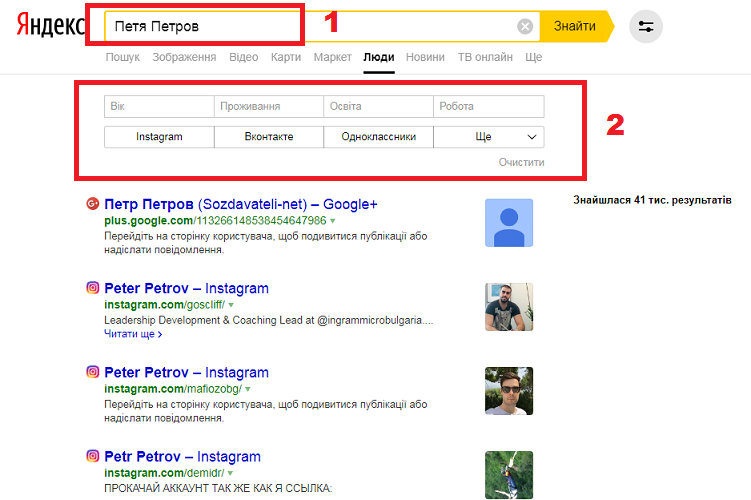This screenshot has height=500, width=751.
Task: Click the Очистити filters link
Action: click(521, 162)
